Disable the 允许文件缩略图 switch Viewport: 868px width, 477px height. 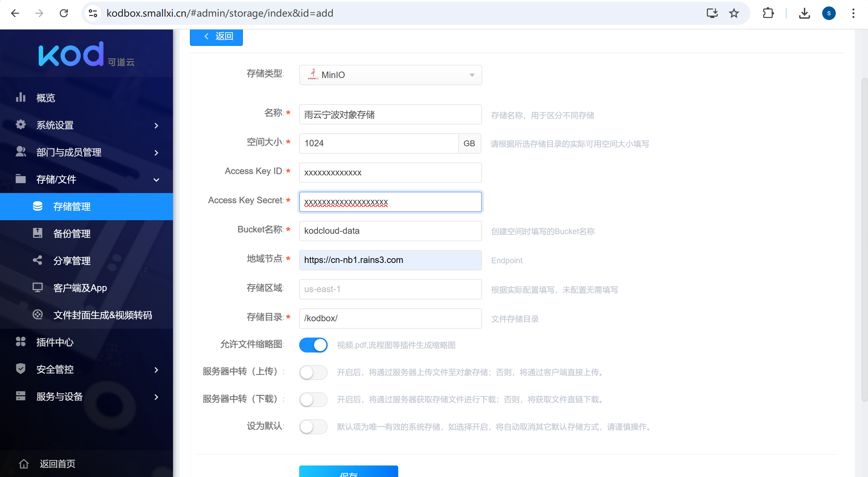point(313,345)
